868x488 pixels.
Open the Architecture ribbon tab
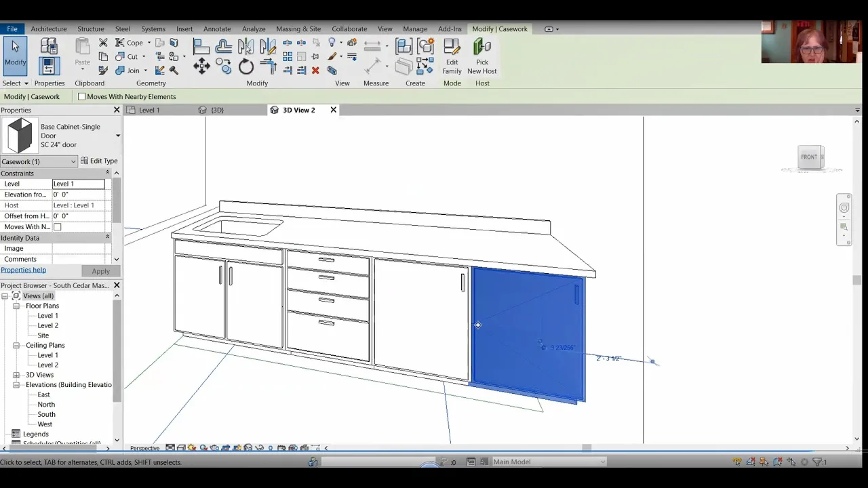tap(49, 29)
